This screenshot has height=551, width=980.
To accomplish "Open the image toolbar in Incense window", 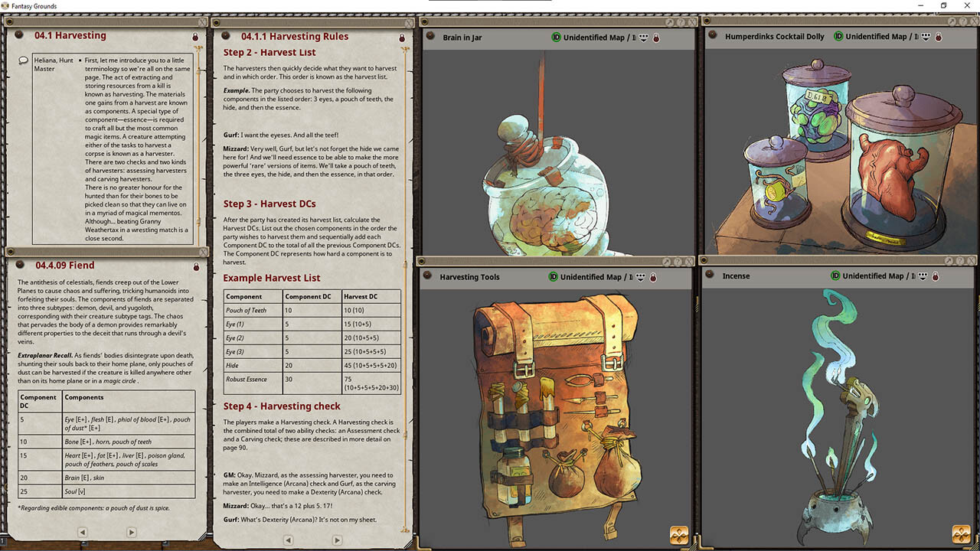I will click(960, 533).
